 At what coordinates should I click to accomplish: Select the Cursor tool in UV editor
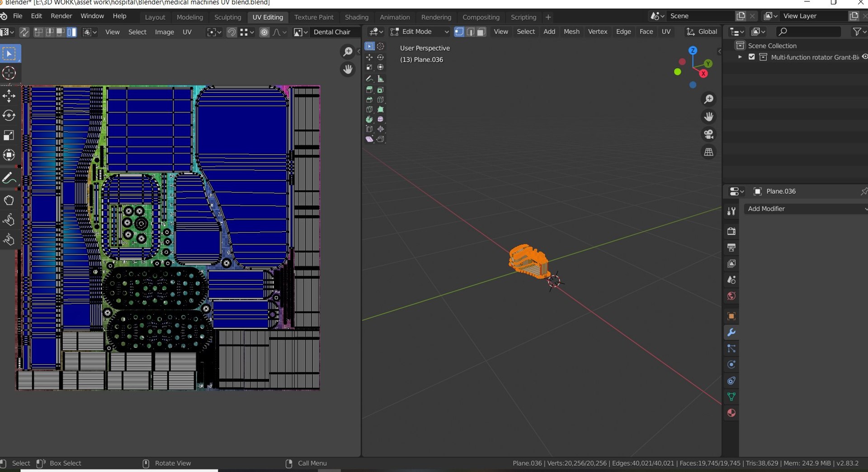pos(9,73)
